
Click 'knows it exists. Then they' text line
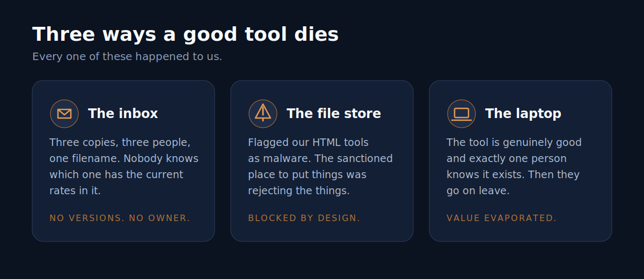(513, 174)
